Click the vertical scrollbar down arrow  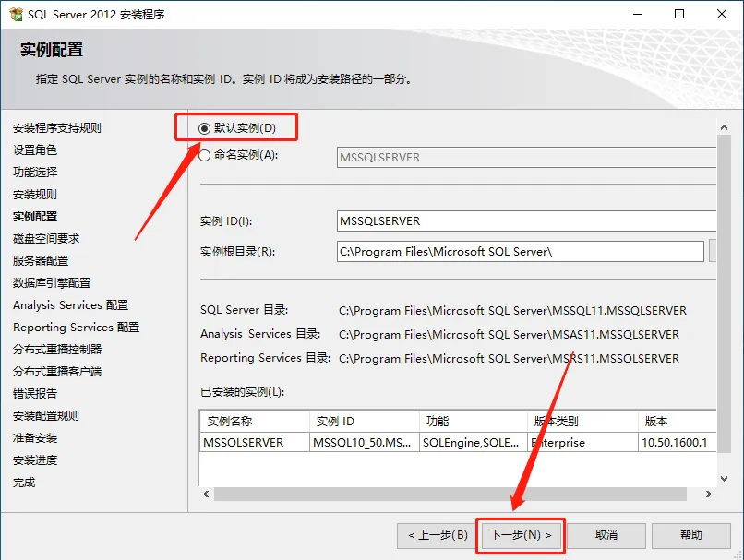pyautogui.click(x=724, y=479)
